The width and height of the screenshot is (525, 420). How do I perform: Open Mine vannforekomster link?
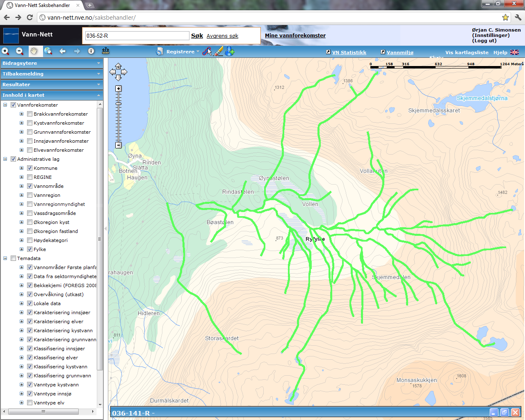pyautogui.click(x=295, y=36)
